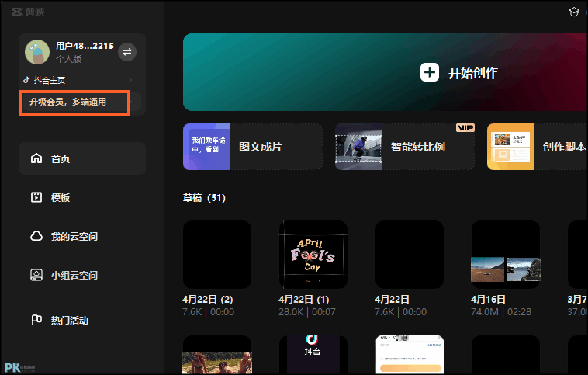Click the 个人版 account type label
This screenshot has height=375, width=588.
(x=68, y=59)
